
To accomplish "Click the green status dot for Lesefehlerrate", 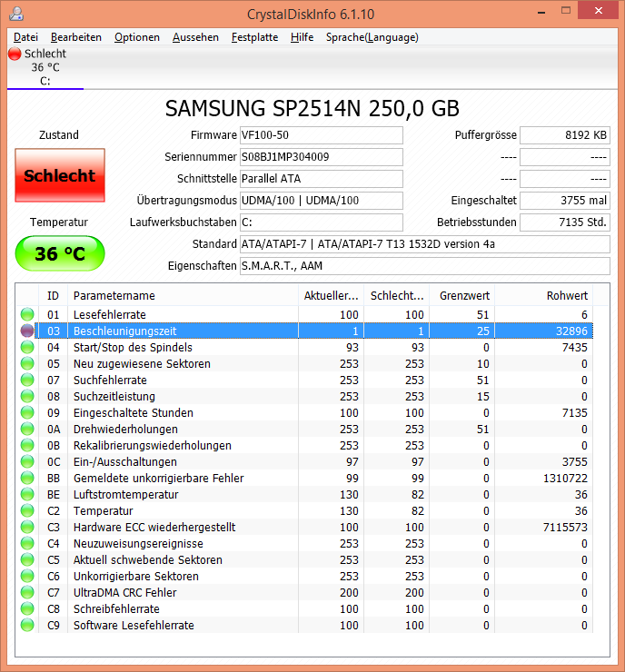I will pos(27,314).
